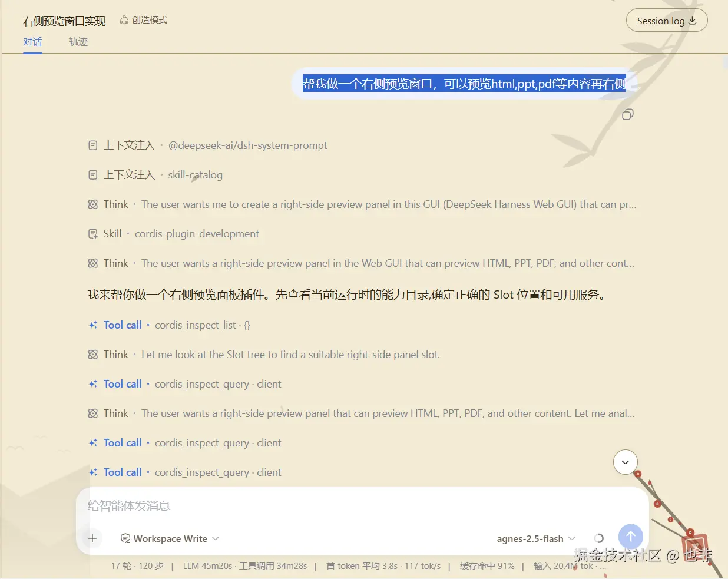Click the loading spinner indicator
Viewport: 728px width, 579px height.
[x=599, y=538]
